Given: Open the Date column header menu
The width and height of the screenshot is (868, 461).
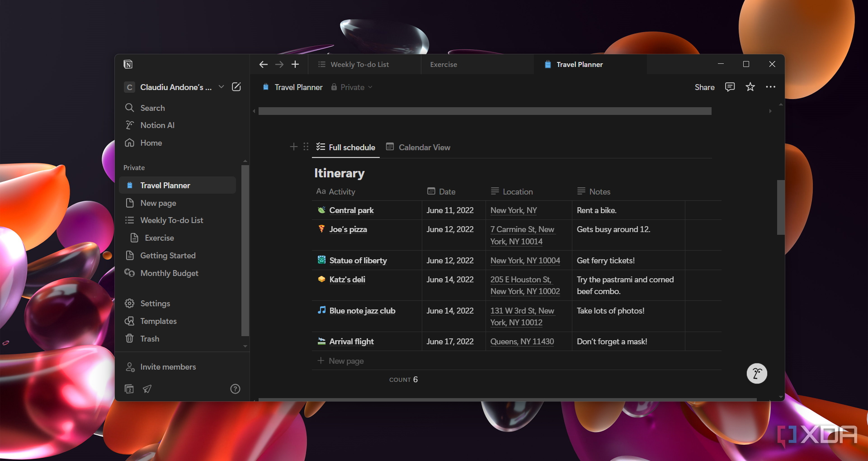Looking at the screenshot, I should coord(447,192).
